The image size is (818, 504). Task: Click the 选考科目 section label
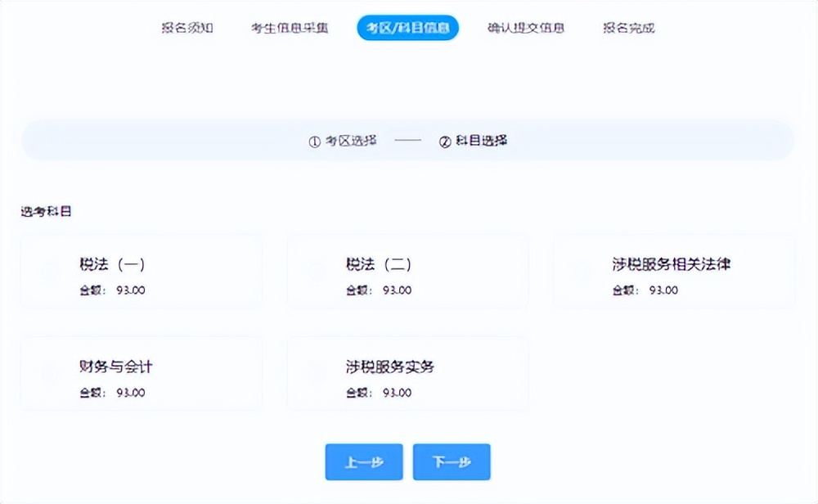point(45,210)
